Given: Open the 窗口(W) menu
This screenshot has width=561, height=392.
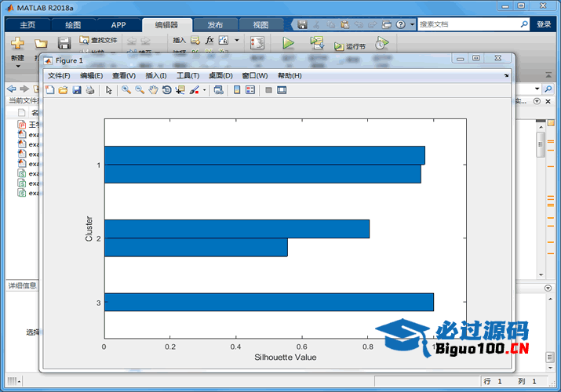Looking at the screenshot, I should [255, 76].
